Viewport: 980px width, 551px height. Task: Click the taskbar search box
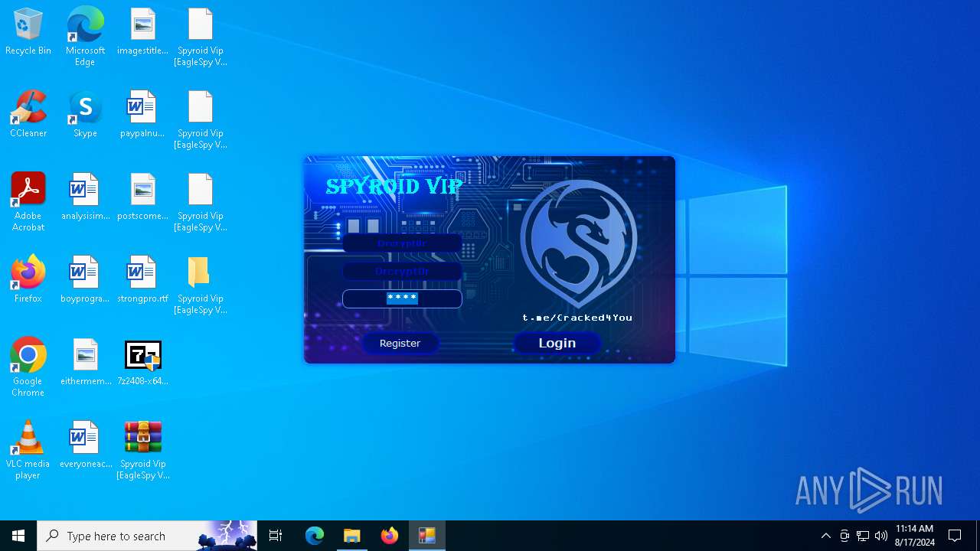click(x=147, y=536)
